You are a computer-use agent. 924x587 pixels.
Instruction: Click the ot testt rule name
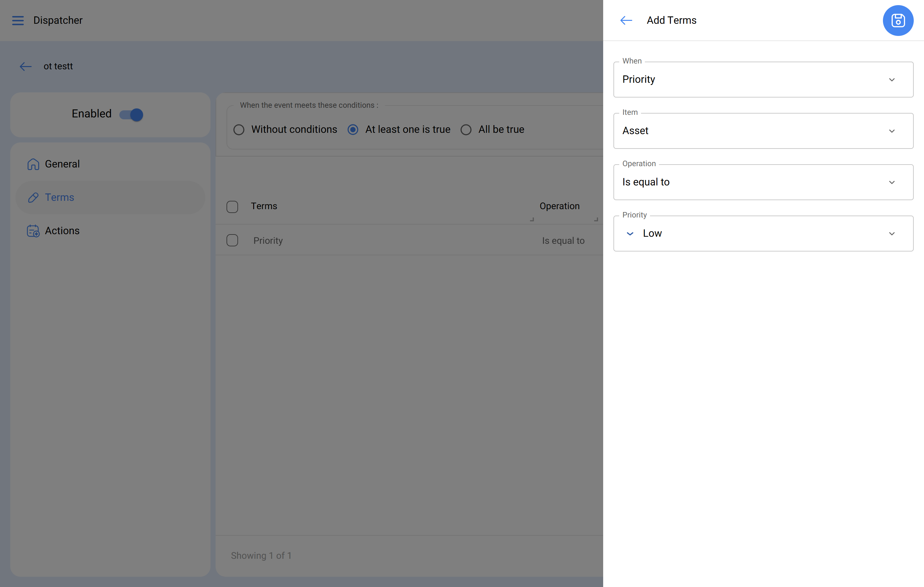tap(58, 66)
